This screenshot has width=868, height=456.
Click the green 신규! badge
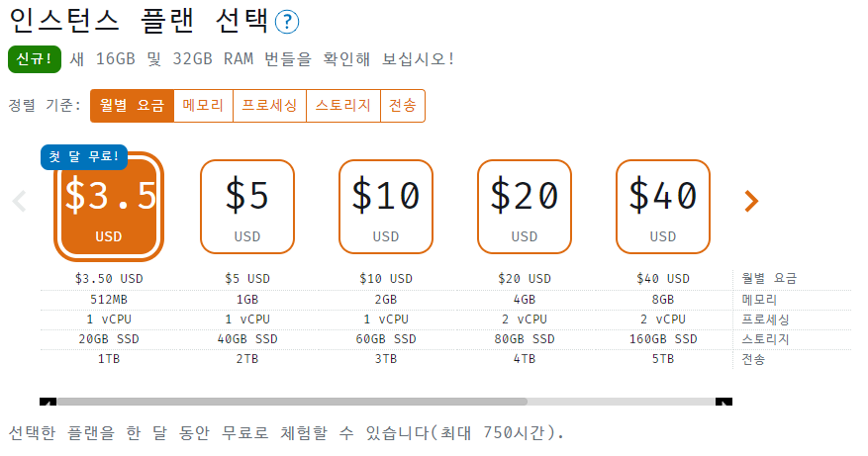pyautogui.click(x=35, y=58)
